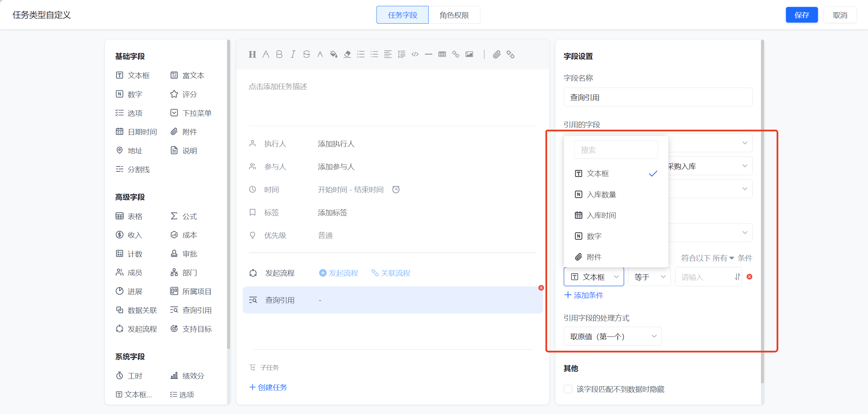Open 取原值（第一个）processing dropdown
The height and width of the screenshot is (414, 868).
[x=613, y=336]
